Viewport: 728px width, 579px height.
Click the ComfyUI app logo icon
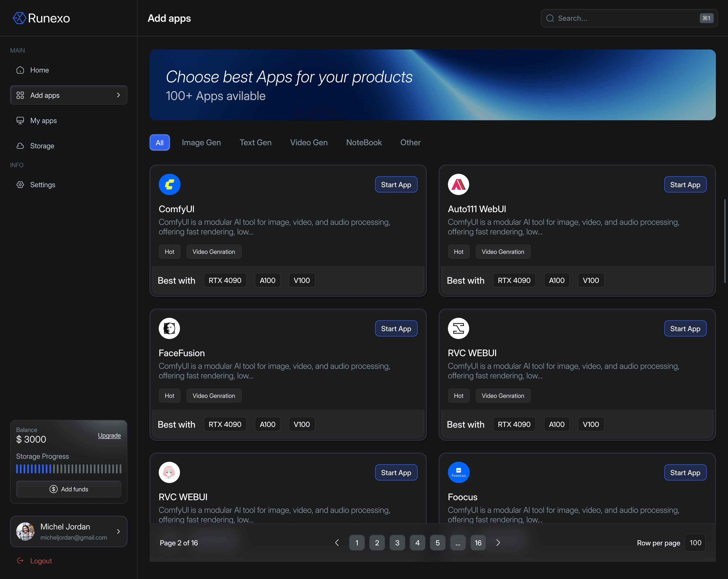169,184
